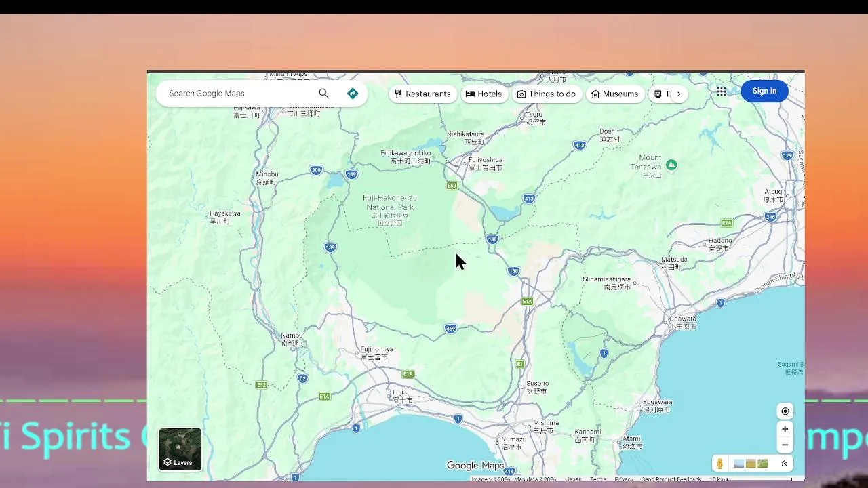Click the E68 expressway shield
The width and height of the screenshot is (868, 488).
tap(452, 186)
